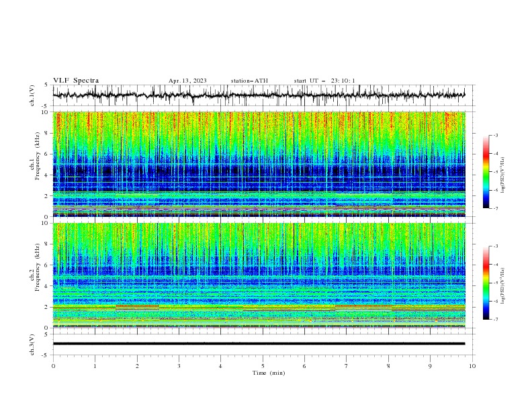Click the ch.2 color scale bar
532x411 pixels.
click(486, 283)
